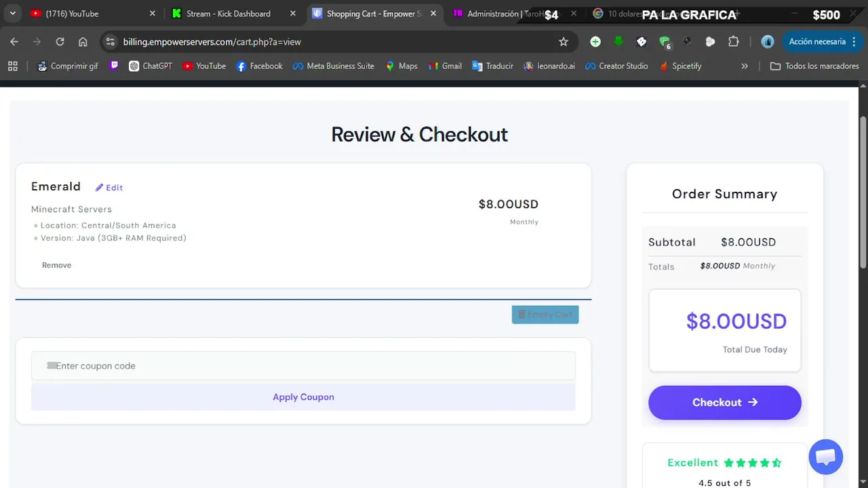Open the green shield extension with badge 6
Image resolution: width=868 pixels, height=488 pixels.
[x=665, y=42]
